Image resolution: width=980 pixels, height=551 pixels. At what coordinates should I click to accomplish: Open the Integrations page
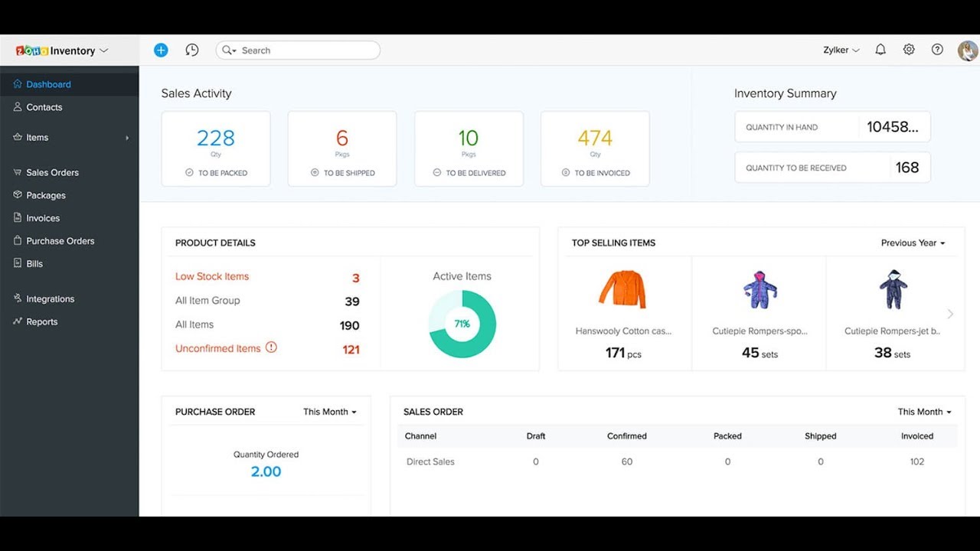tap(49, 298)
